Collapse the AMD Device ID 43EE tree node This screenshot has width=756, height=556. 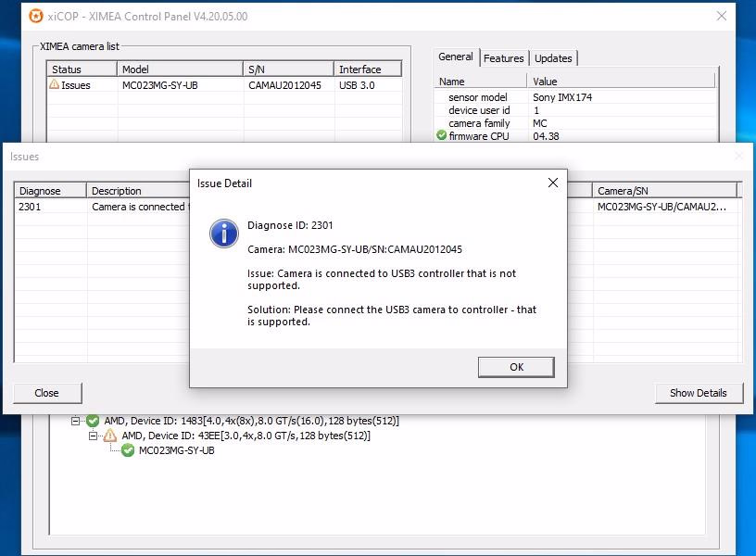(x=94, y=436)
